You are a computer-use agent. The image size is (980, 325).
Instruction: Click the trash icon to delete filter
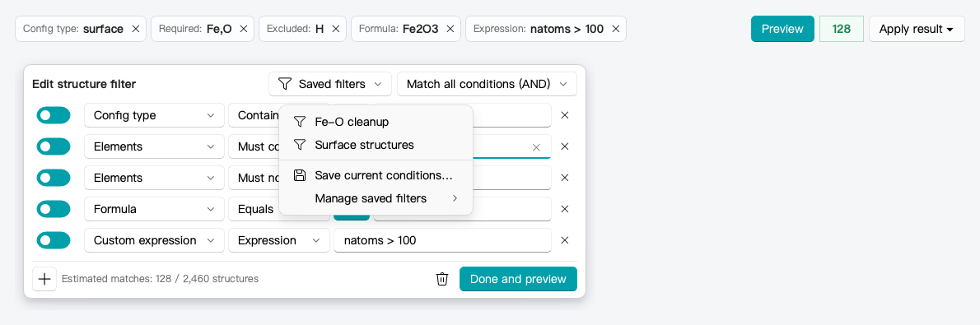(x=442, y=279)
